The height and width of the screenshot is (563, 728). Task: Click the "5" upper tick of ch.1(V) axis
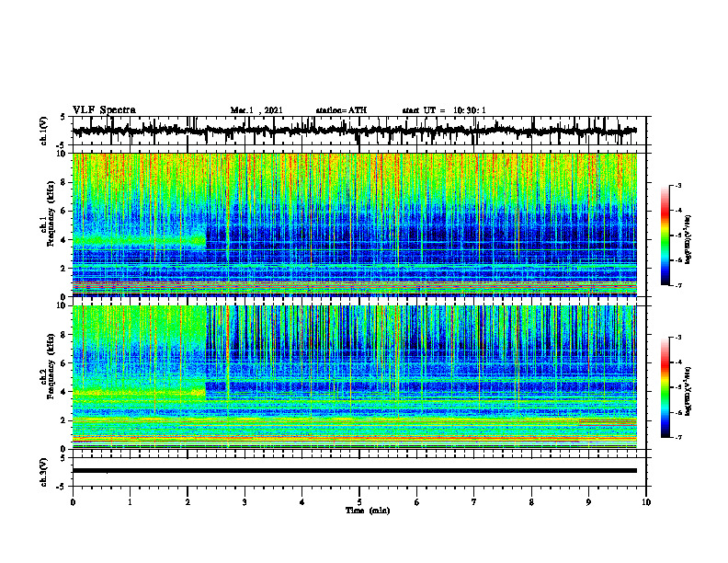pos(63,117)
